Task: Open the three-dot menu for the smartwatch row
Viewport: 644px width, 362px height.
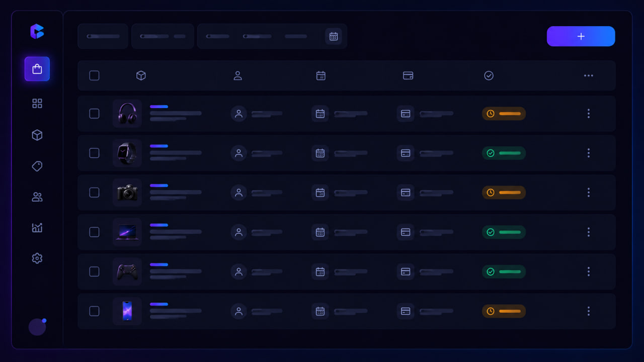Action: 589,153
